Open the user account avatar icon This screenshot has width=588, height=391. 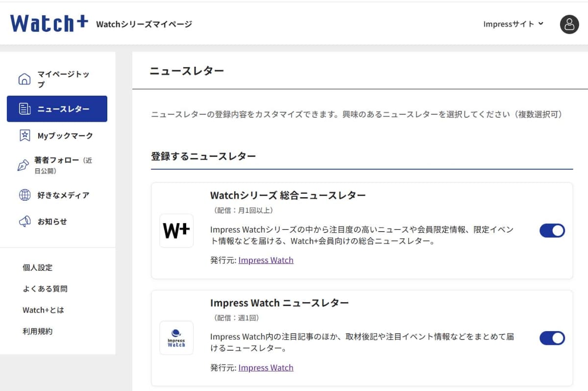[x=569, y=24]
